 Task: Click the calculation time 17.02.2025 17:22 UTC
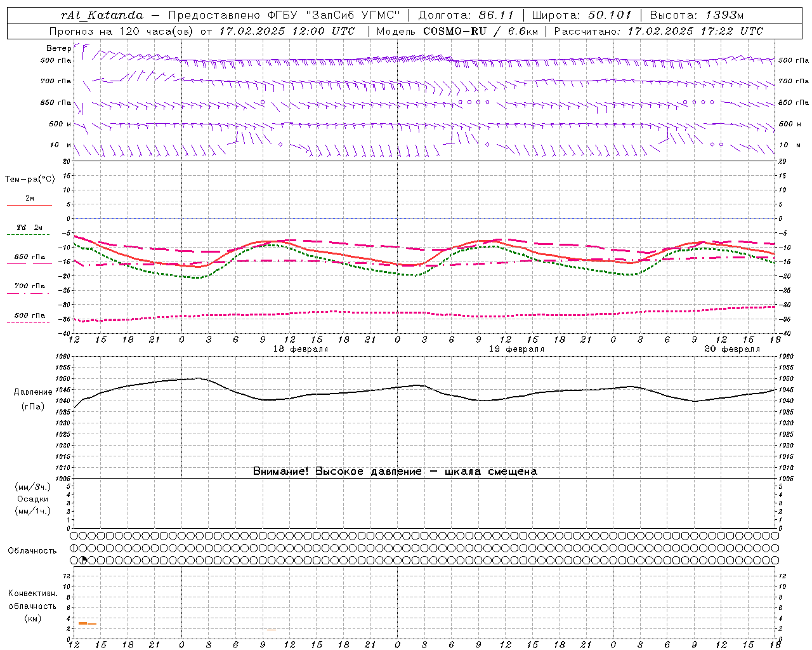(695, 31)
